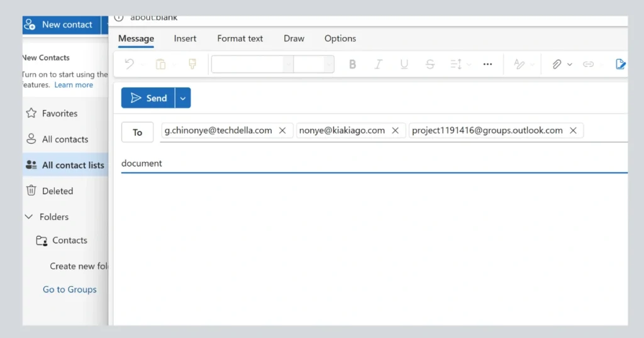
Task: Collapse the Folders tree section
Action: 29,217
